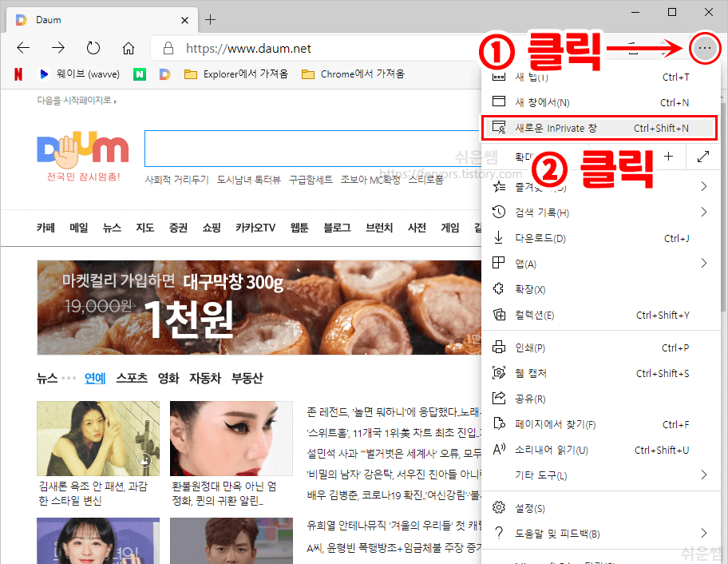The width and height of the screenshot is (728, 564).
Task: Open the 김새론 욕조 안 패션 thumbnail
Action: (x=98, y=438)
